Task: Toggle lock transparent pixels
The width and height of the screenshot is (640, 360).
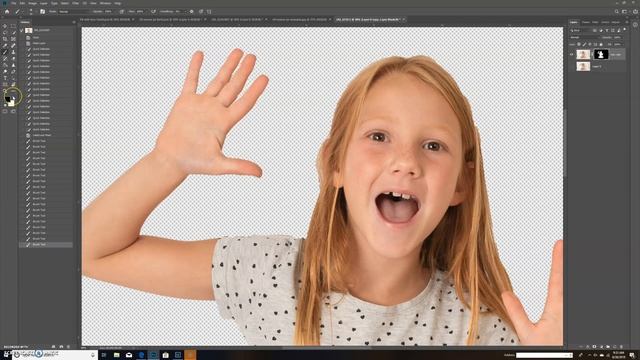Action: (x=579, y=44)
